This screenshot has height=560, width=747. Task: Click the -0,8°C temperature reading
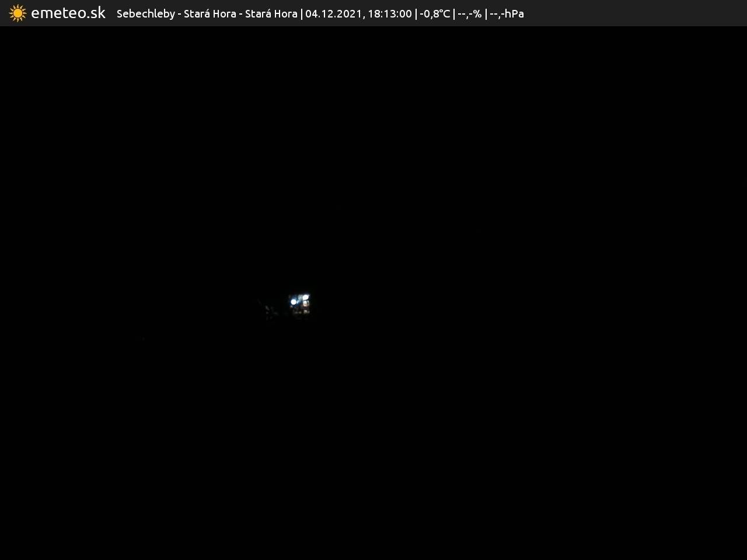(x=435, y=13)
